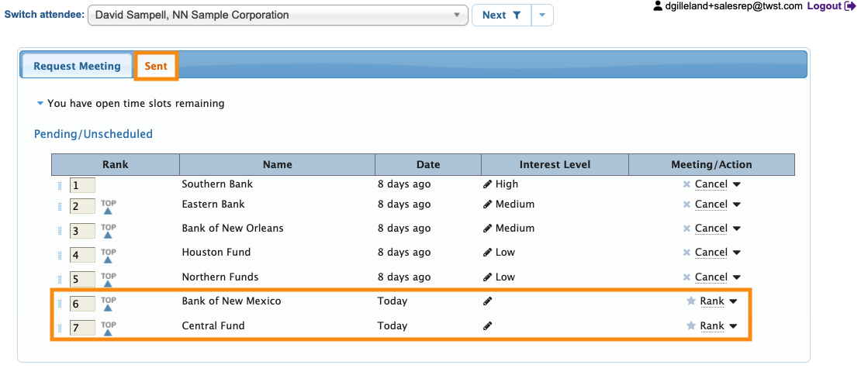
Task: Grab the drag handle for Southern Bank row
Action: (x=60, y=185)
